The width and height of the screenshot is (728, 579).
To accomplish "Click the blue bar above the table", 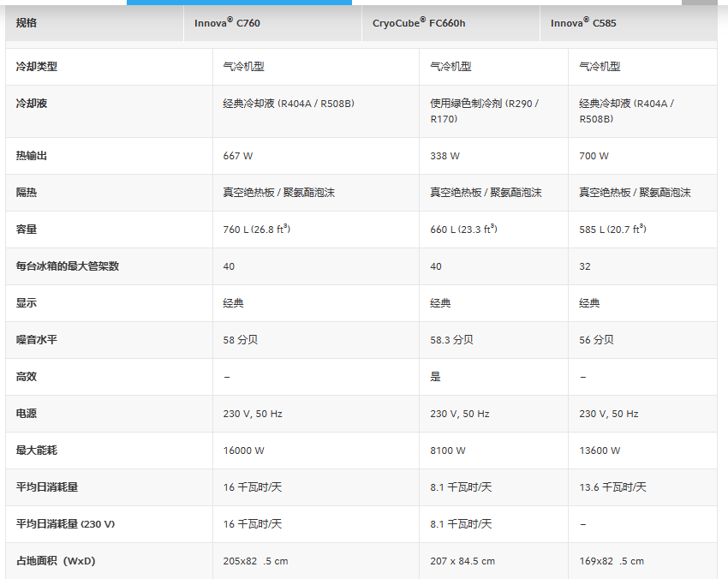I will coord(239,3).
